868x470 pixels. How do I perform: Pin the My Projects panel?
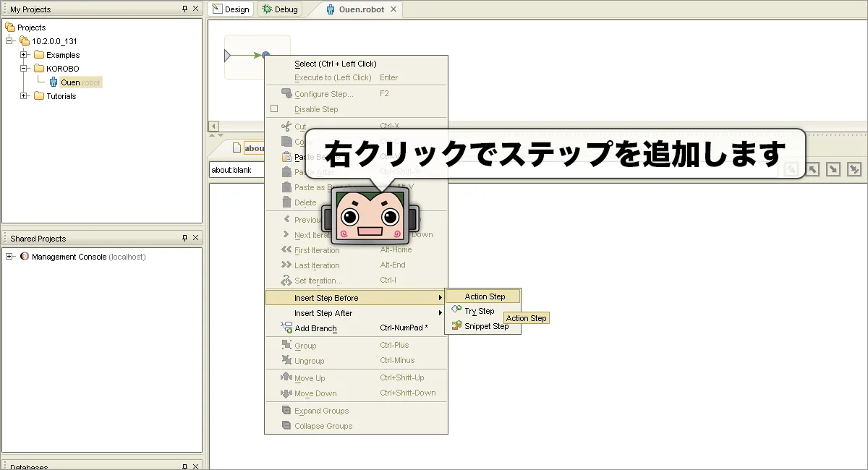[184, 9]
